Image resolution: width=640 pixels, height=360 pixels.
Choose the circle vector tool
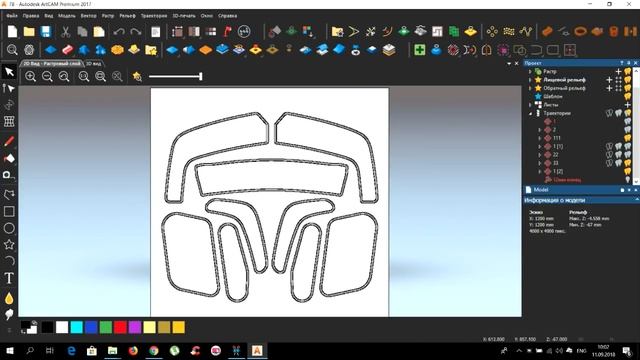9,228
